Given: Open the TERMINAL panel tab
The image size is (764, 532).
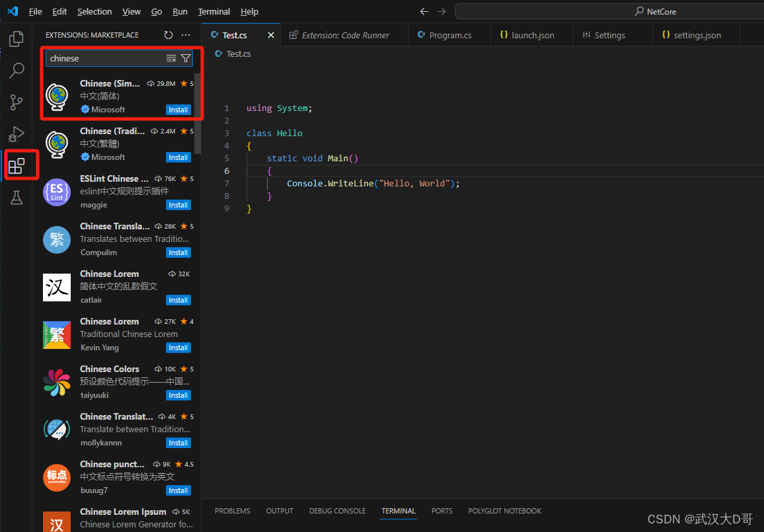Looking at the screenshot, I should [399, 511].
